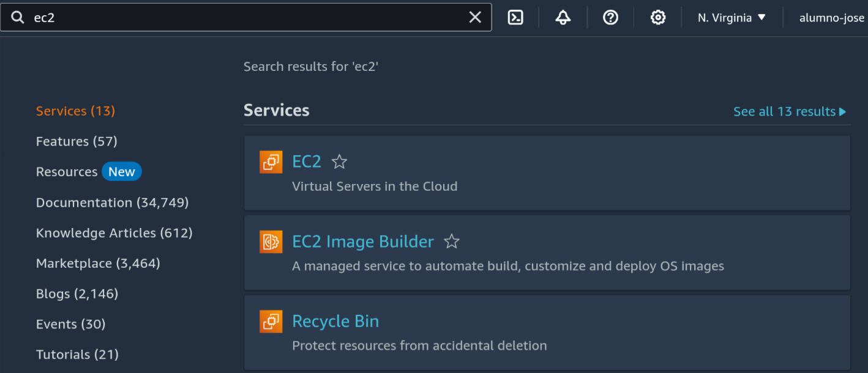Click the Services section heading
Image resolution: width=868 pixels, height=373 pixels.
[277, 110]
